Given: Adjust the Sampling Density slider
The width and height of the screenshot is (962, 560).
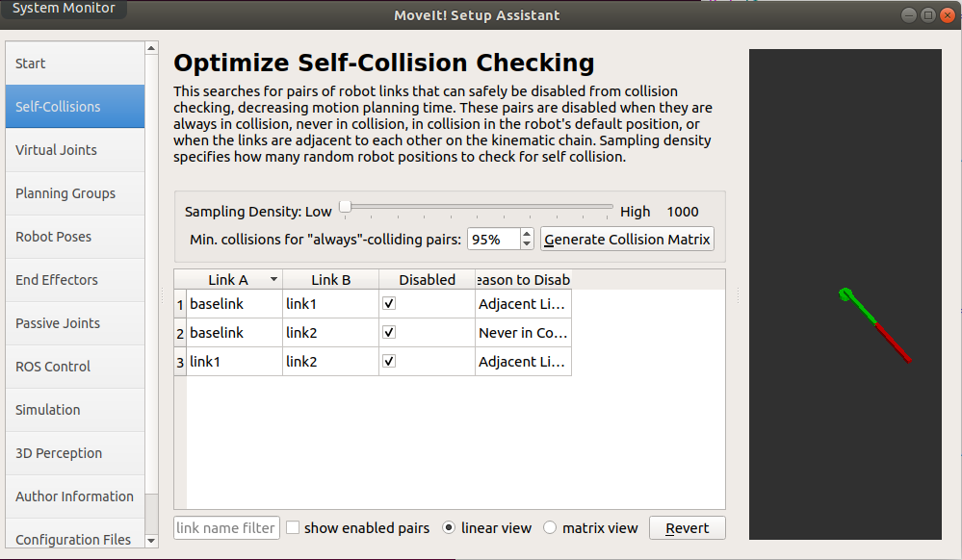Looking at the screenshot, I should [346, 206].
